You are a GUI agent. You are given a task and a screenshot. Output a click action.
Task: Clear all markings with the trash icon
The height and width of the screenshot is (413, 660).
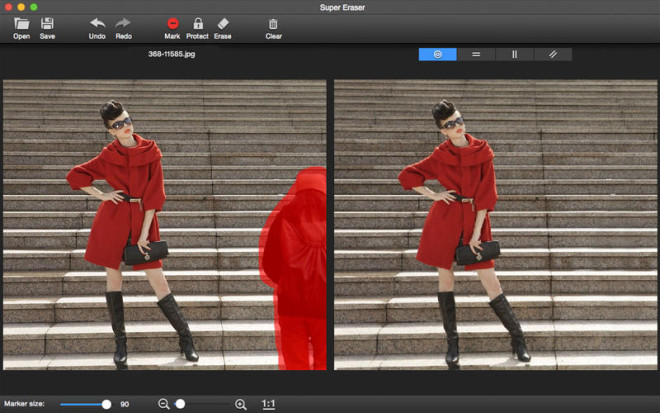273,24
